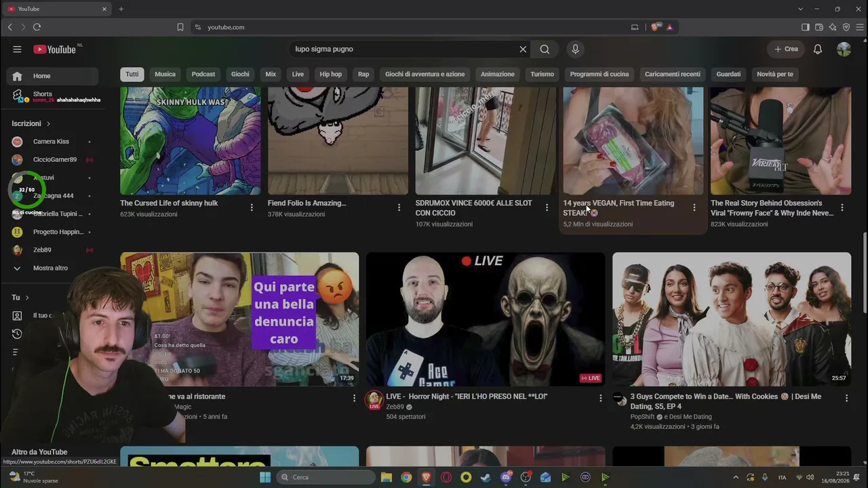The height and width of the screenshot is (488, 868).
Task: Open the Brave VPN shield icon
Action: [846, 27]
